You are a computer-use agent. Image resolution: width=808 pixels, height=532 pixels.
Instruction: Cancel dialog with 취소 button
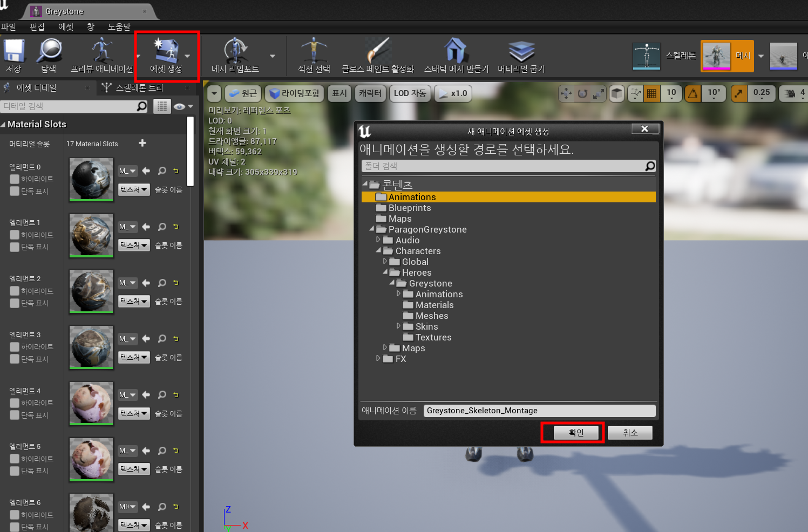(x=630, y=433)
